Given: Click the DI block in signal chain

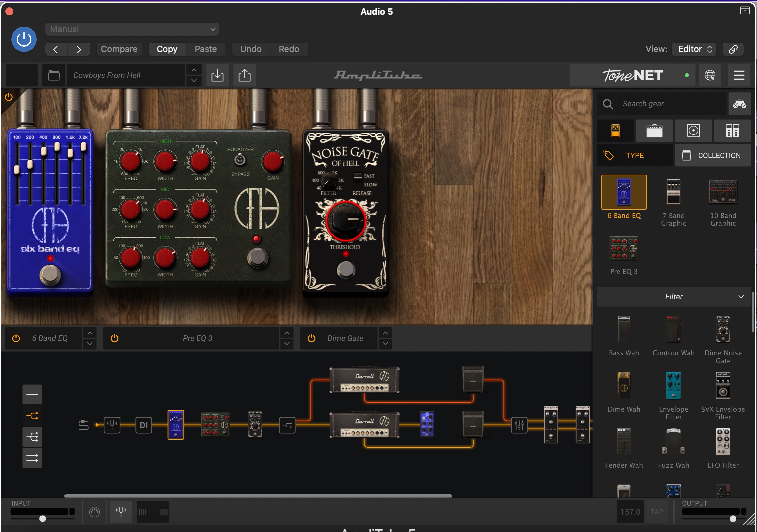Looking at the screenshot, I should (x=144, y=425).
